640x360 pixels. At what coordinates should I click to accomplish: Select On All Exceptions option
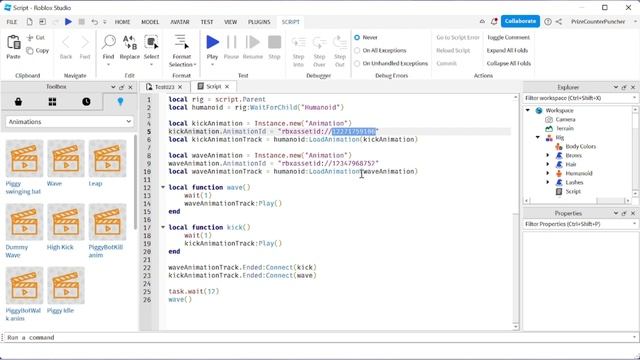(357, 51)
